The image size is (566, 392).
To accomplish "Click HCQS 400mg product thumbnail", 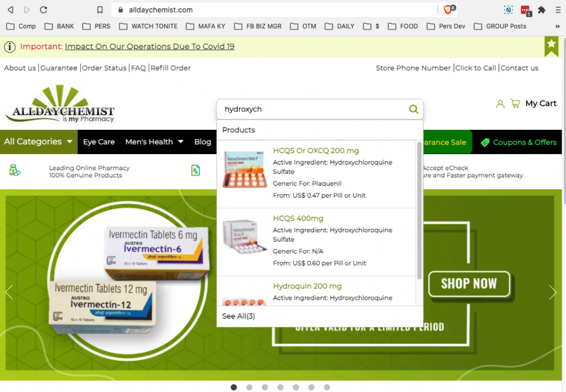I will [244, 236].
